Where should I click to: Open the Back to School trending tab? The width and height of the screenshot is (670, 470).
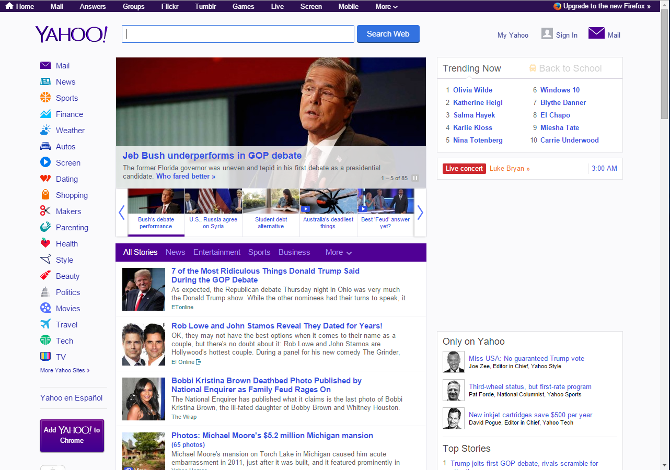point(565,68)
